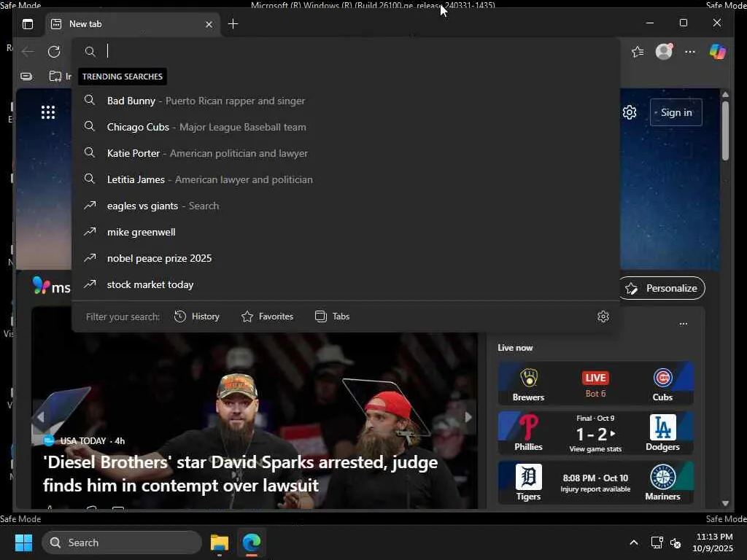
Task: Click the Personalize button
Action: [x=662, y=288]
